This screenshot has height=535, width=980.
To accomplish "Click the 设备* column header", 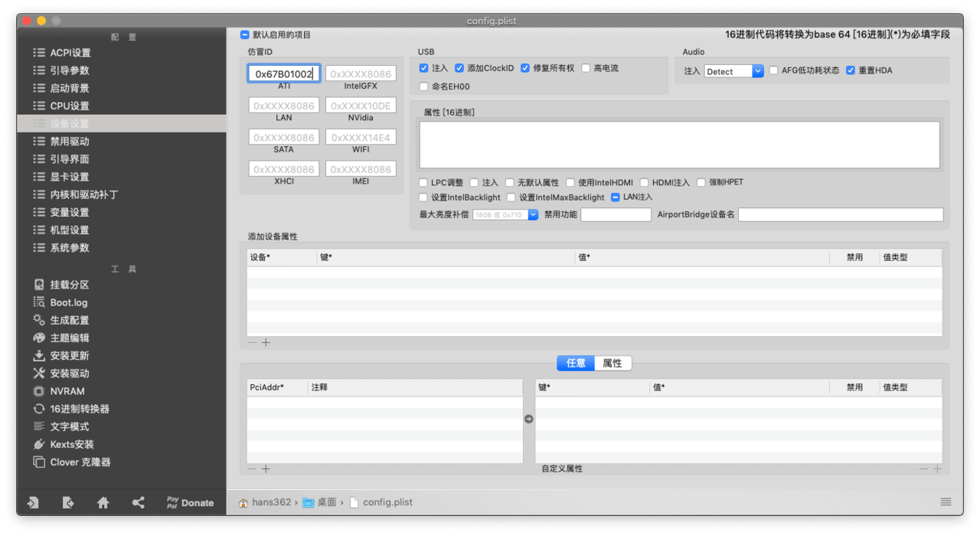I will pos(282,258).
